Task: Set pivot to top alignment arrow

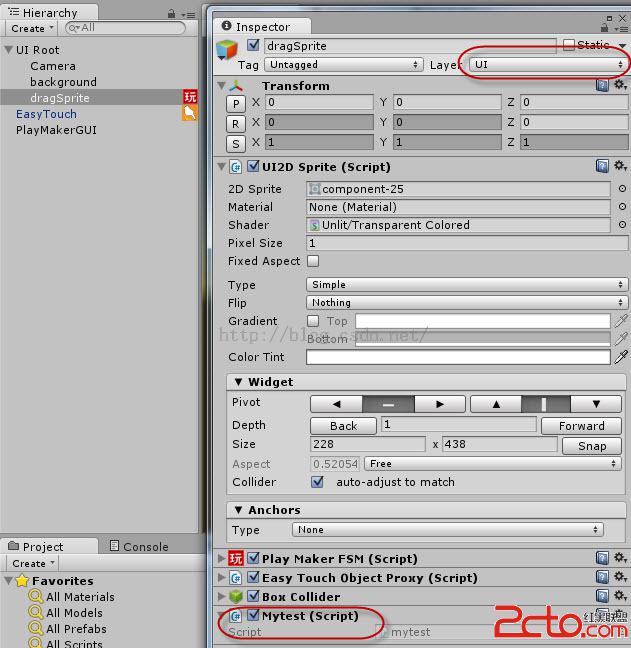Action: coord(496,404)
